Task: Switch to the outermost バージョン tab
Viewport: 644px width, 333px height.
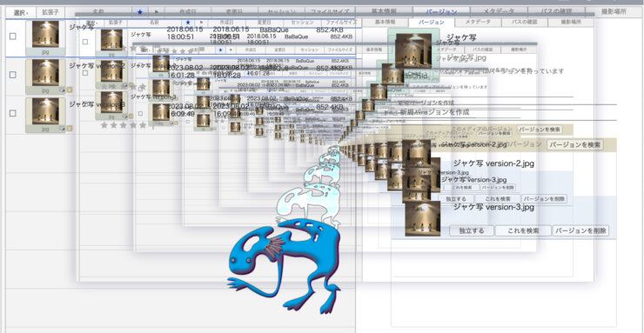Action: (x=441, y=12)
